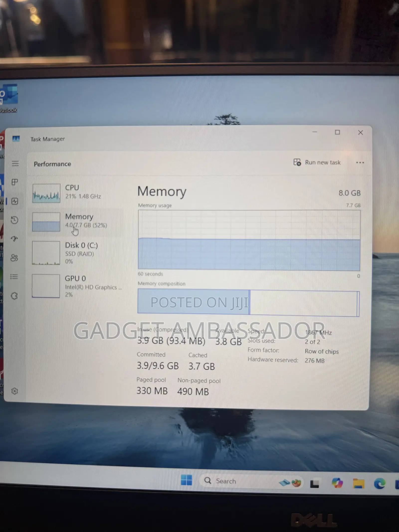399x532 pixels.
Task: Open the Users page icon
Action: [x=14, y=258]
